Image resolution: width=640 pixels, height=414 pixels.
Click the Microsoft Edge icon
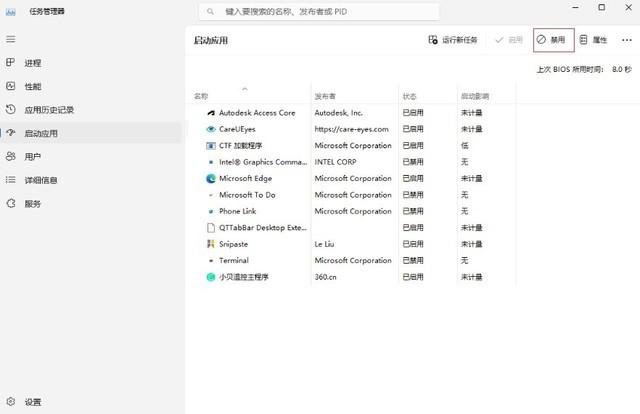point(211,178)
